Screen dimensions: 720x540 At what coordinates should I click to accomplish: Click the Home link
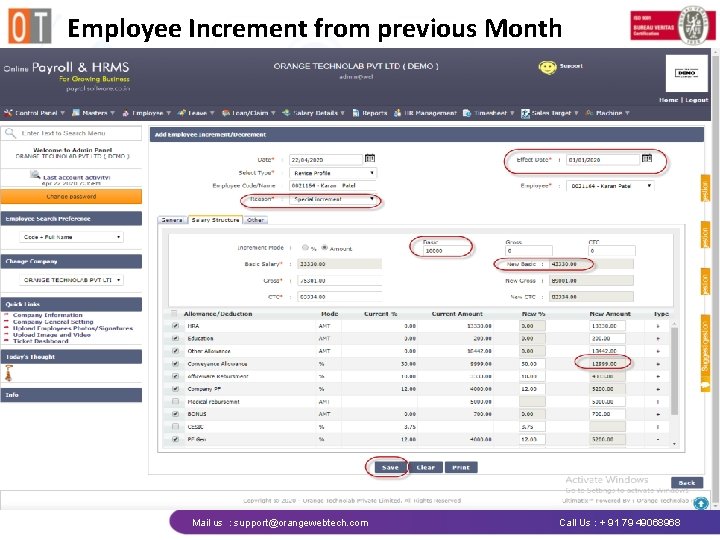click(x=668, y=100)
